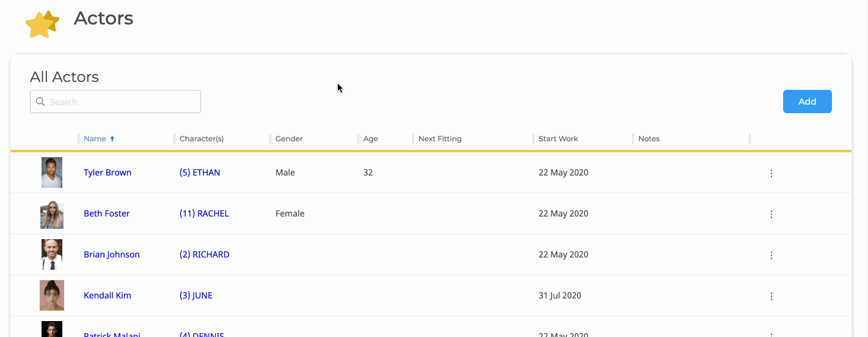The height and width of the screenshot is (337, 868).
Task: Open the (3) JUNE character link
Action: coord(196,295)
